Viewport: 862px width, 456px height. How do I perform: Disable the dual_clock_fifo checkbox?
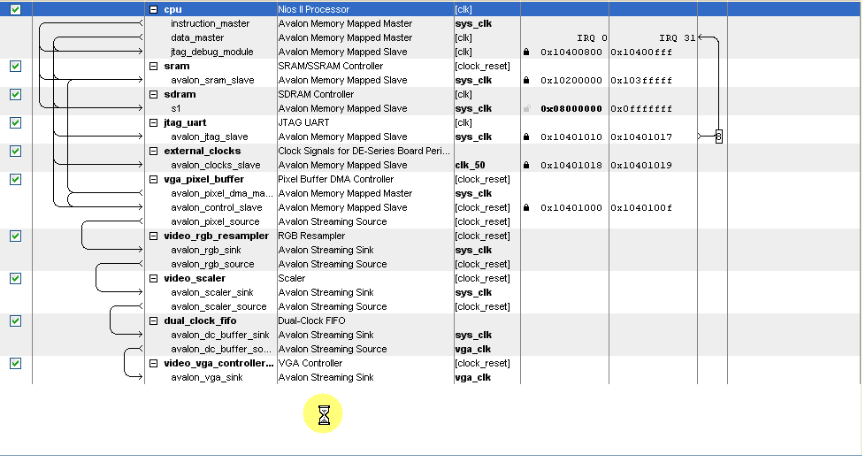point(15,321)
